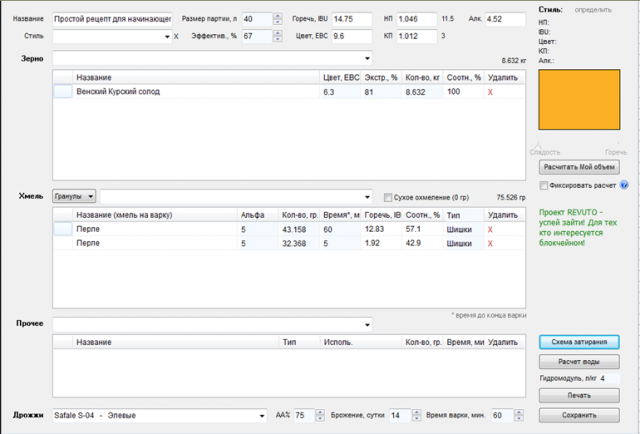640x434 pixels.
Task: Select the row checkbox for Венский Курский солод
Action: point(62,92)
